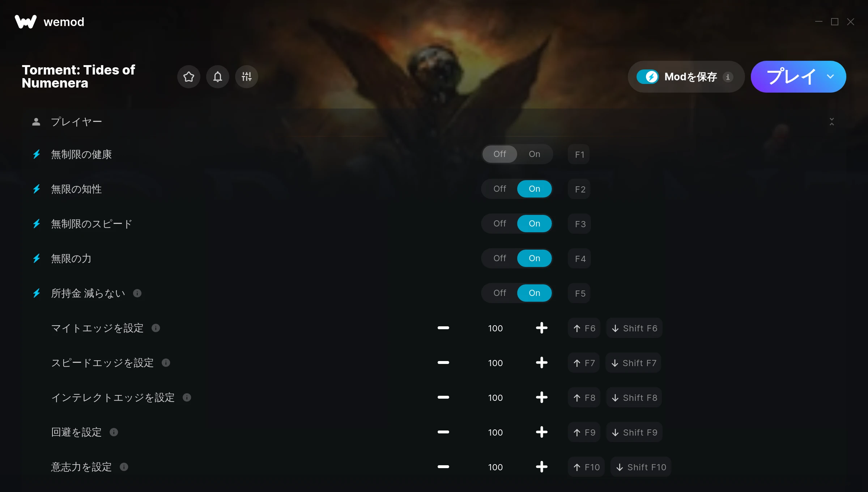Click the F1 hotkey button
Image resolution: width=868 pixels, height=492 pixels.
coord(579,154)
